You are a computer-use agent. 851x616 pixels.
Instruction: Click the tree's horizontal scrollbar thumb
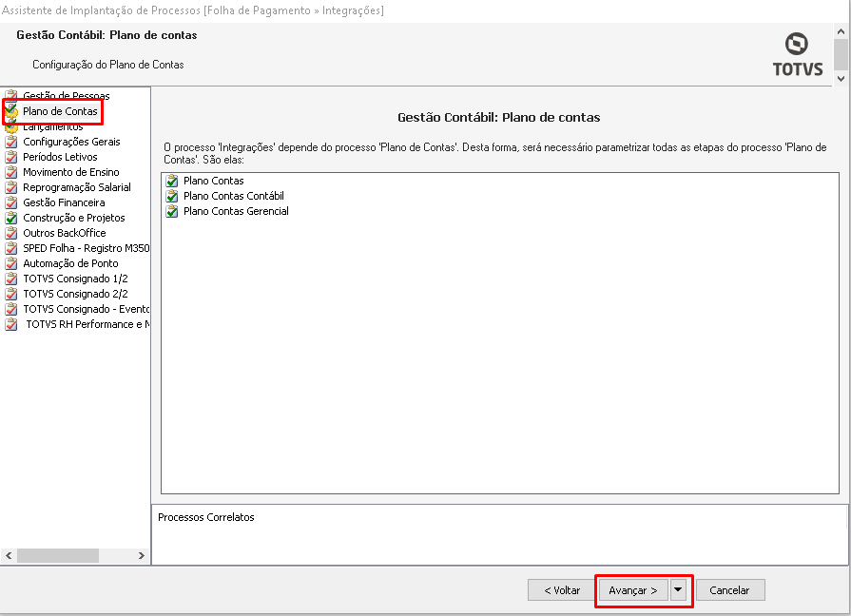pos(58,556)
